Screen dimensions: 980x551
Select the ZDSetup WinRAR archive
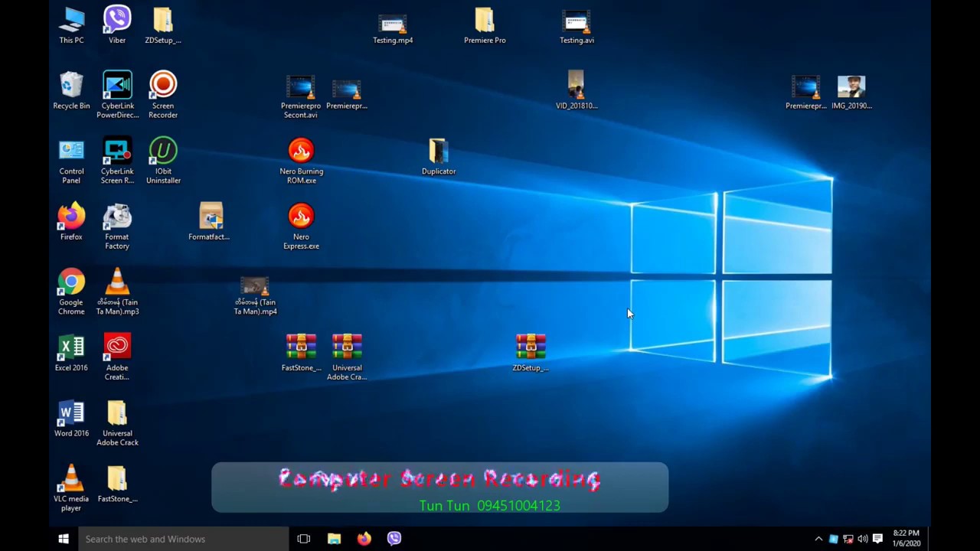pos(531,353)
